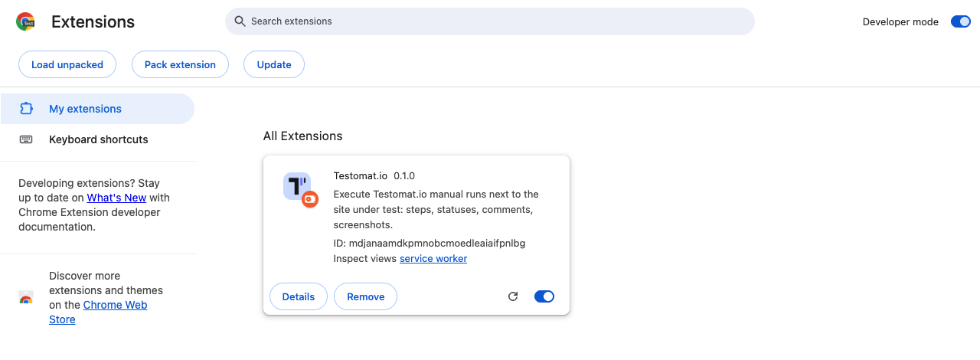Open the What's New link

point(115,198)
